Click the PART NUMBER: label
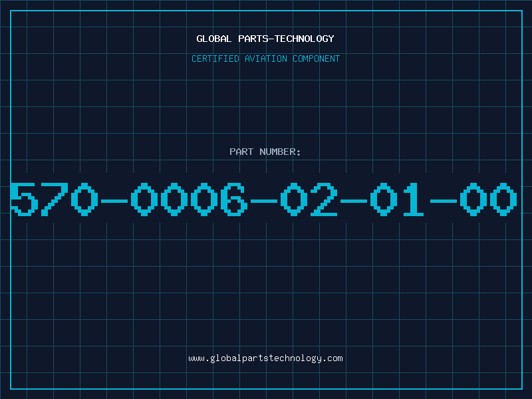Image resolution: width=532 pixels, height=399 pixels. pyautogui.click(x=265, y=152)
